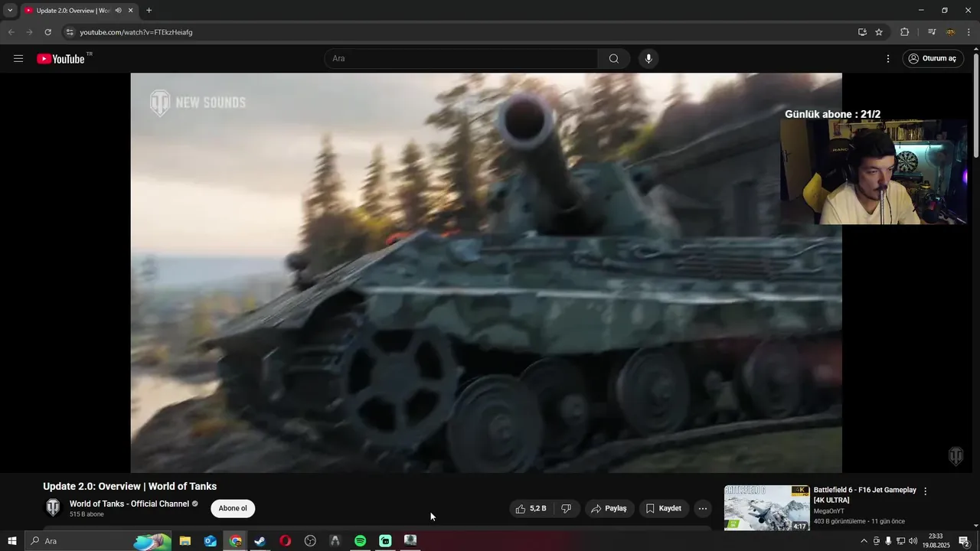View site information icon in address bar

pos(70,32)
